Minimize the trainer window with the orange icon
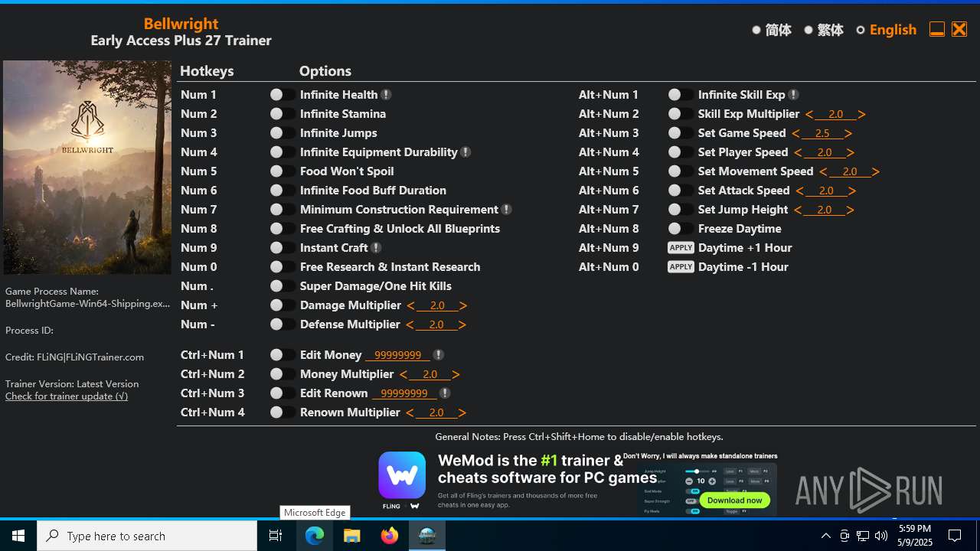 [936, 29]
